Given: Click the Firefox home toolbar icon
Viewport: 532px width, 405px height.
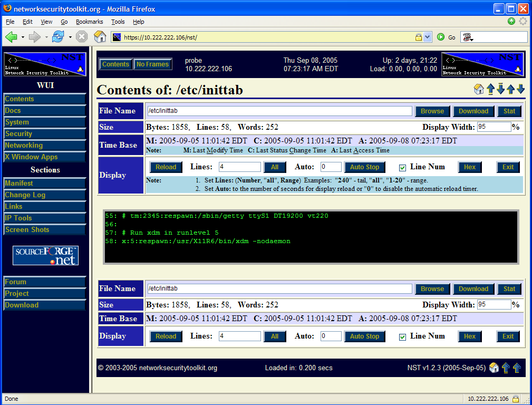Looking at the screenshot, I should (x=100, y=37).
